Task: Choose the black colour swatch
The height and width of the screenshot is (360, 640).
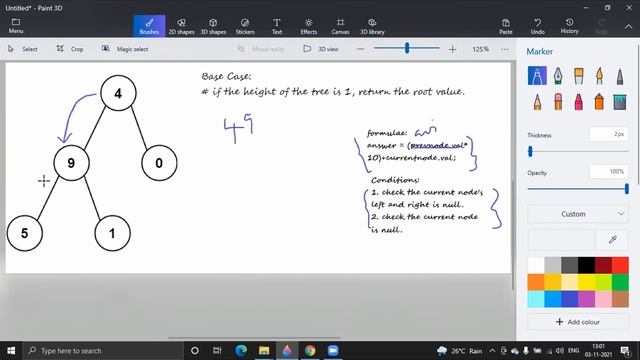Action: tap(586, 265)
